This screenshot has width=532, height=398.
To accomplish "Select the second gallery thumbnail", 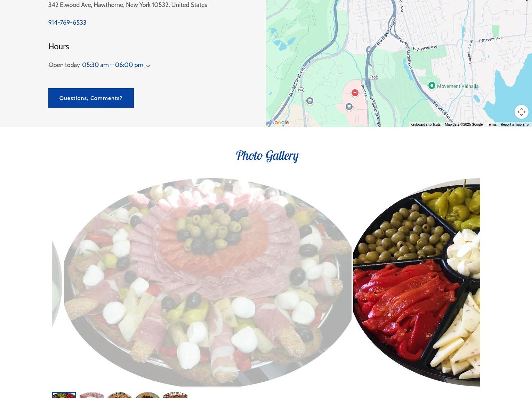I will (x=92, y=395).
